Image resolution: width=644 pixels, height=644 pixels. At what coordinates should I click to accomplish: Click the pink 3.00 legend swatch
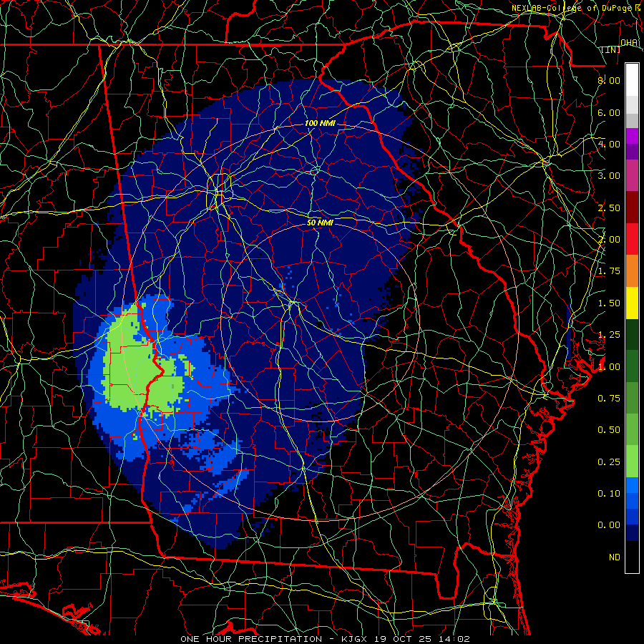coord(632,175)
